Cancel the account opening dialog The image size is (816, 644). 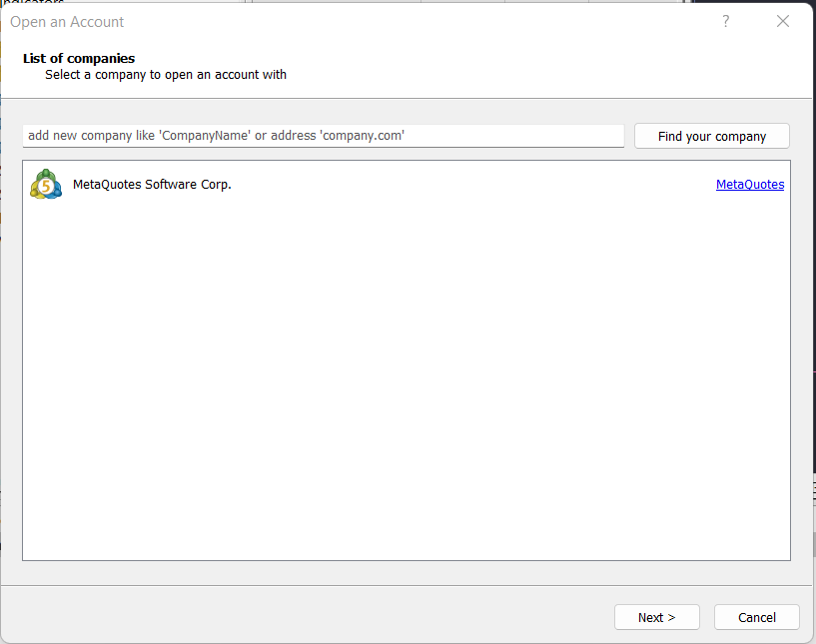pyautogui.click(x=757, y=617)
